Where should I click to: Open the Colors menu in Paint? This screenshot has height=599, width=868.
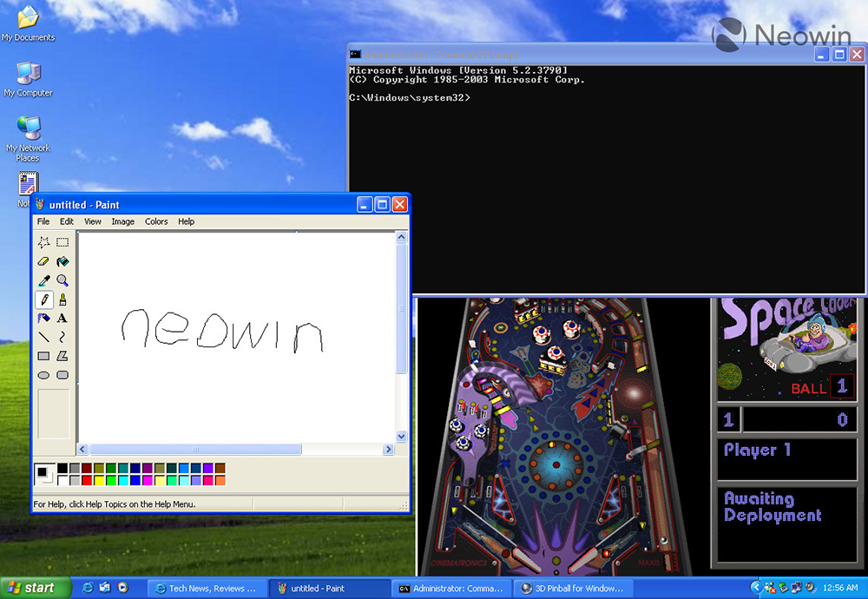click(156, 221)
